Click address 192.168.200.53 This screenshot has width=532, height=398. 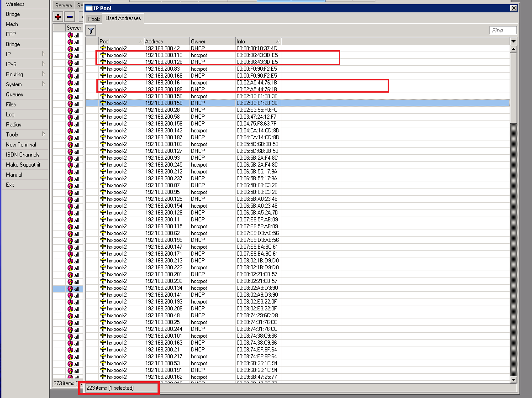(x=163, y=363)
